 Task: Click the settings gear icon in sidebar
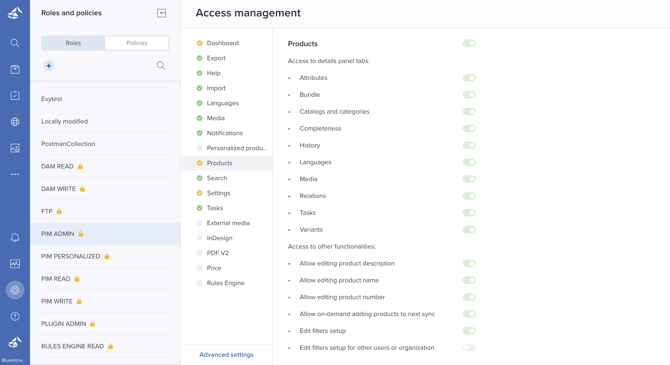(x=15, y=290)
